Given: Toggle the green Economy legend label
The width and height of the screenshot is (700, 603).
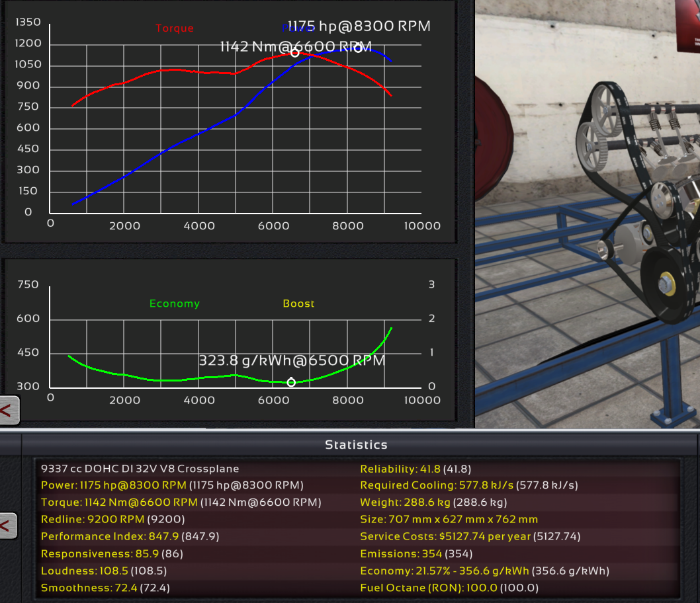Looking at the screenshot, I should (175, 303).
